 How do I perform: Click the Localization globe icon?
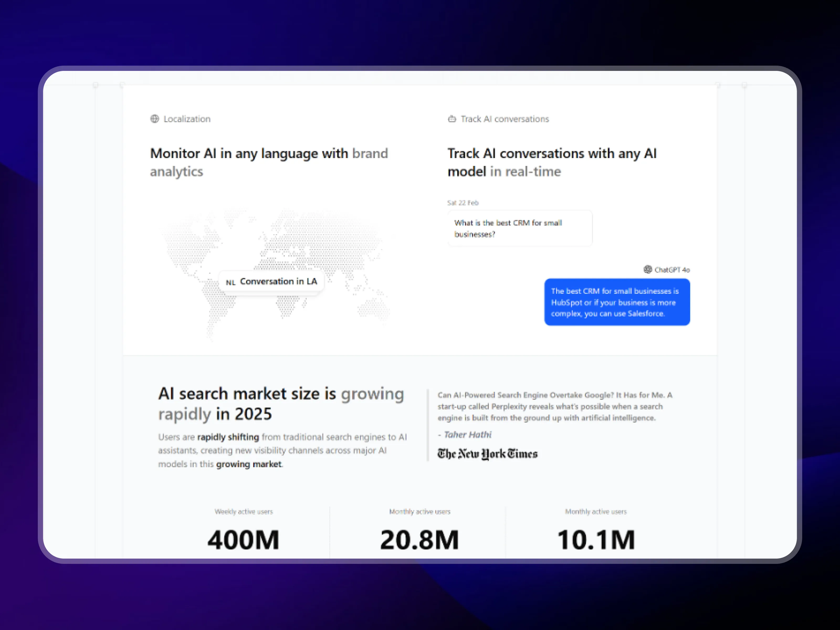pyautogui.click(x=155, y=119)
